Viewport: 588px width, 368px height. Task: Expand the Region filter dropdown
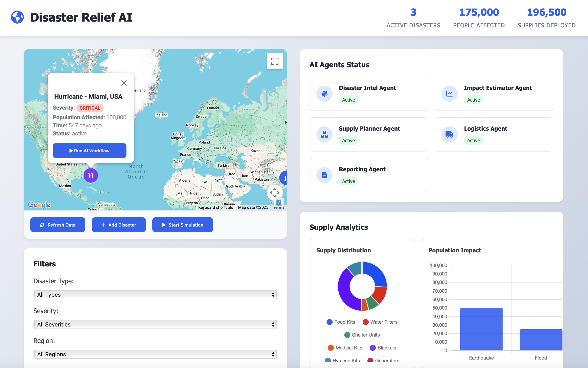pyautogui.click(x=155, y=354)
